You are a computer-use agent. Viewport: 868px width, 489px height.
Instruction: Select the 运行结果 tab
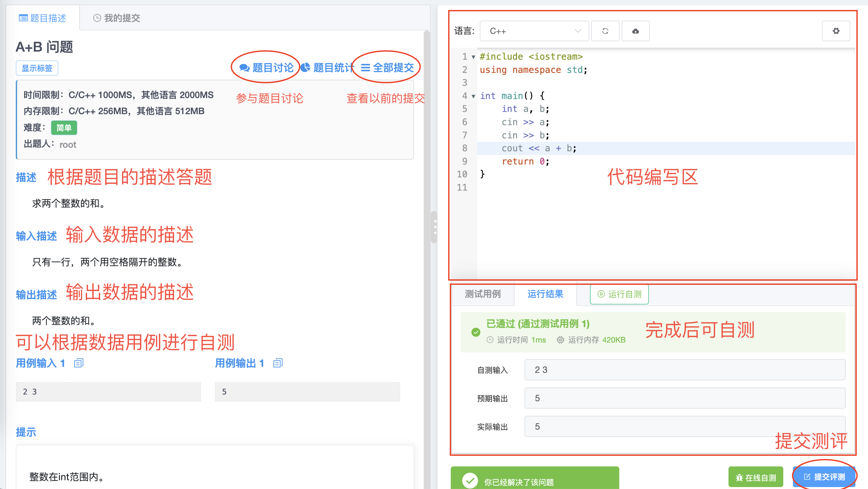tap(545, 294)
